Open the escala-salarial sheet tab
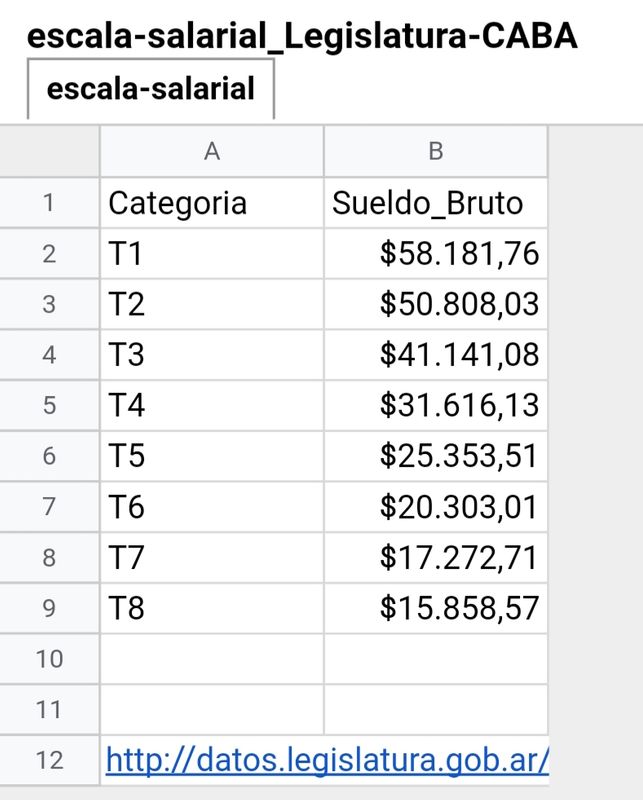The height and width of the screenshot is (800, 643). coord(151,89)
